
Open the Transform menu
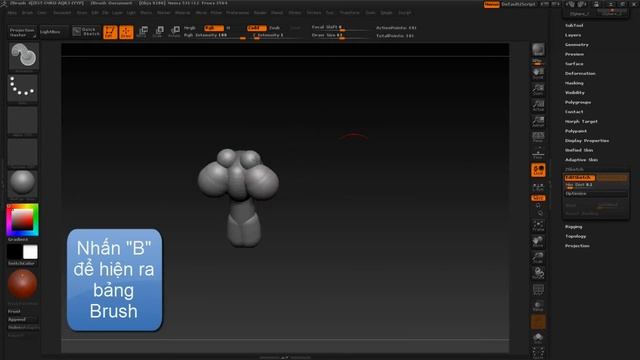(x=350, y=13)
